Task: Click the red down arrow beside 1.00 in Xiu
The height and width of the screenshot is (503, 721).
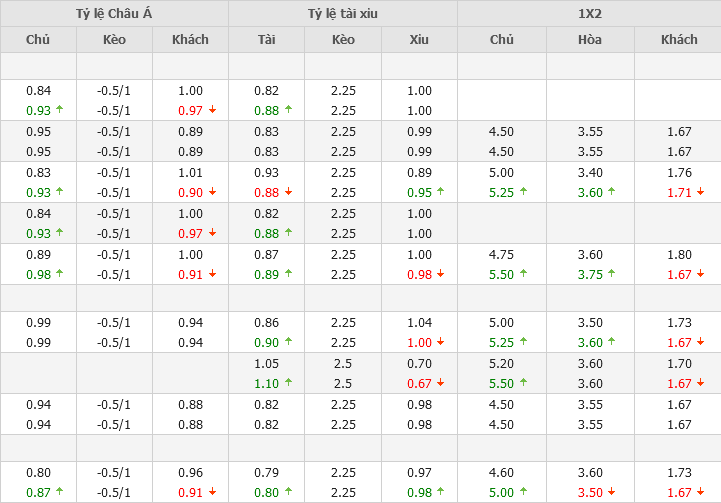Action: click(441, 342)
